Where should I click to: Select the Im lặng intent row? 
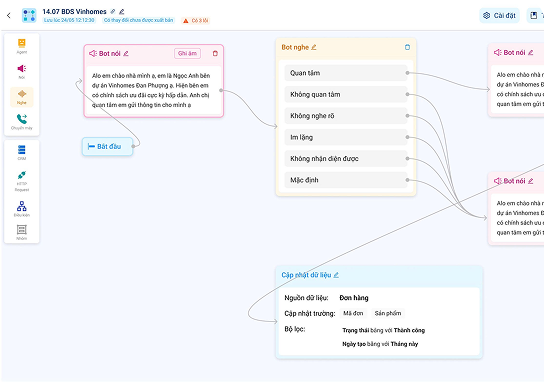(x=346, y=137)
